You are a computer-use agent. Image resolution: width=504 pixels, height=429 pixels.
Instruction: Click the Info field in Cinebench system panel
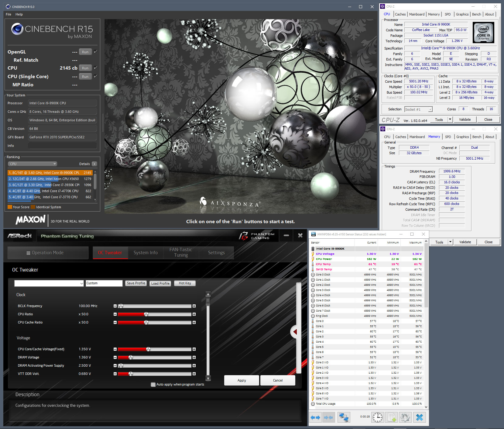(63, 146)
